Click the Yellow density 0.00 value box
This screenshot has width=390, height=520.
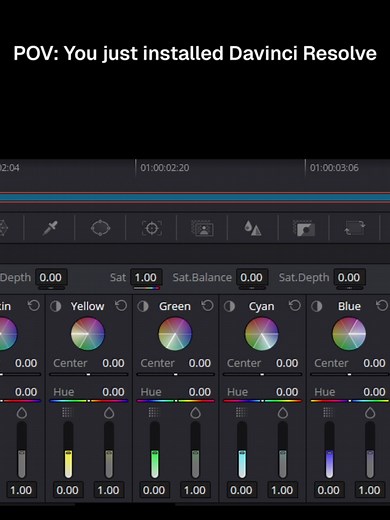click(x=67, y=490)
